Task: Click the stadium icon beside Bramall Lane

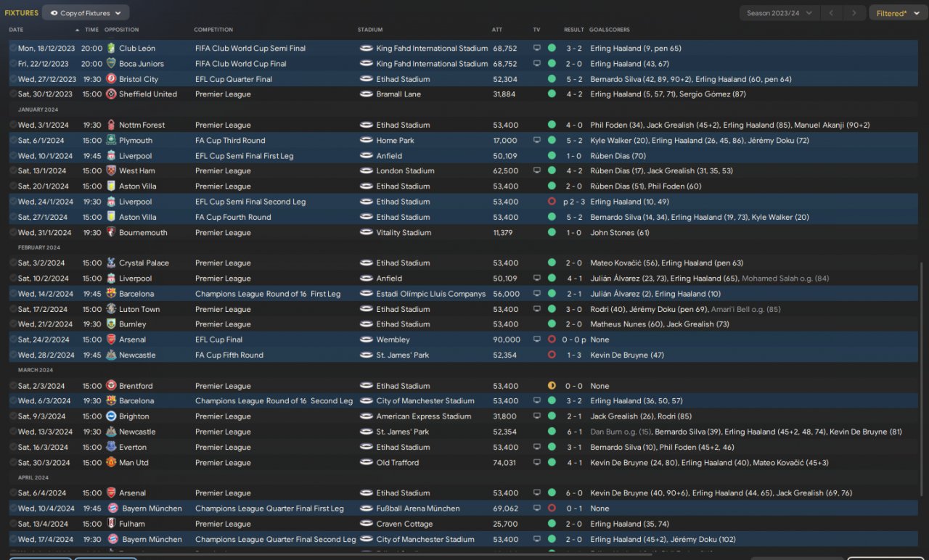Action: click(366, 94)
